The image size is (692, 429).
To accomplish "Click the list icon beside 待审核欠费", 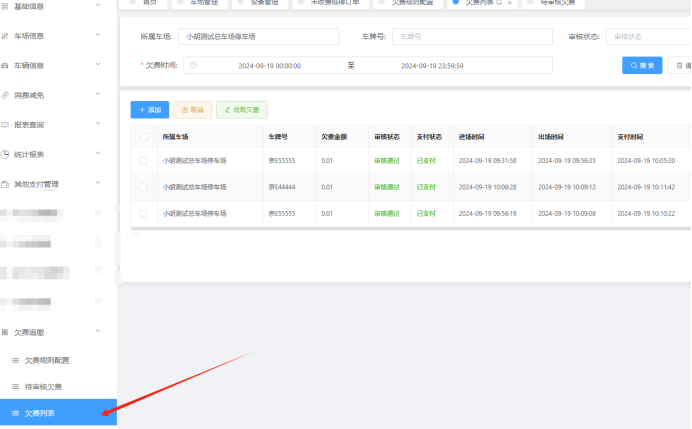I will tap(15, 387).
